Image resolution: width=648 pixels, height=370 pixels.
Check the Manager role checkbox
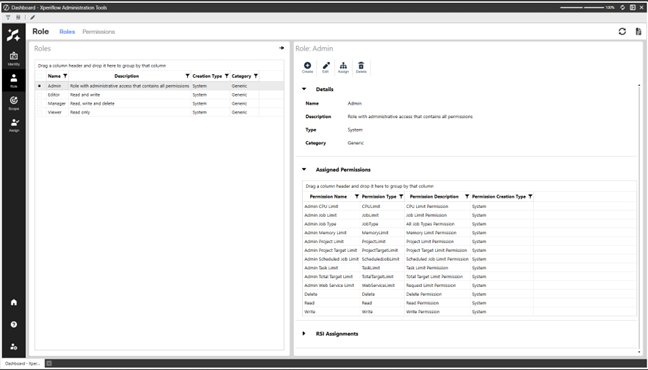click(40, 103)
